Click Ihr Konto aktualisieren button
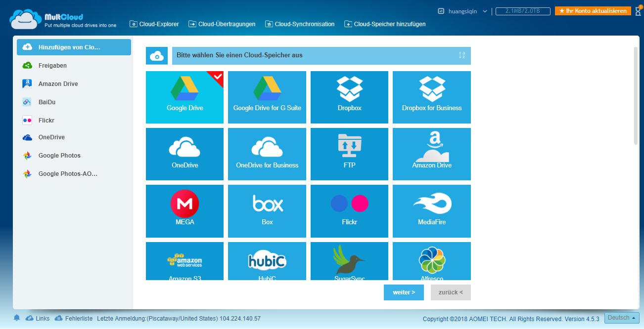The image size is (644, 329). (593, 11)
